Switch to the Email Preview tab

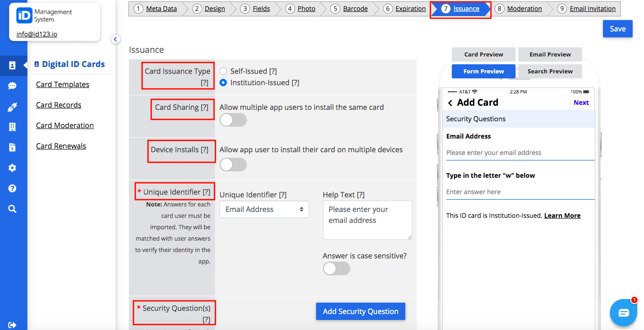pos(550,54)
